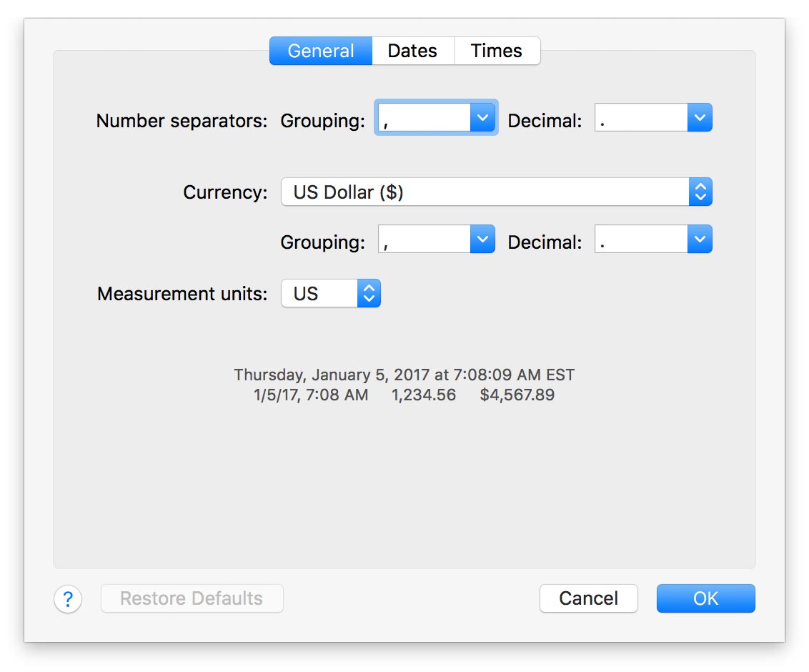Image resolution: width=809 pixels, height=672 pixels.
Task: Open the Currency US Dollar popup menu
Action: (x=497, y=192)
